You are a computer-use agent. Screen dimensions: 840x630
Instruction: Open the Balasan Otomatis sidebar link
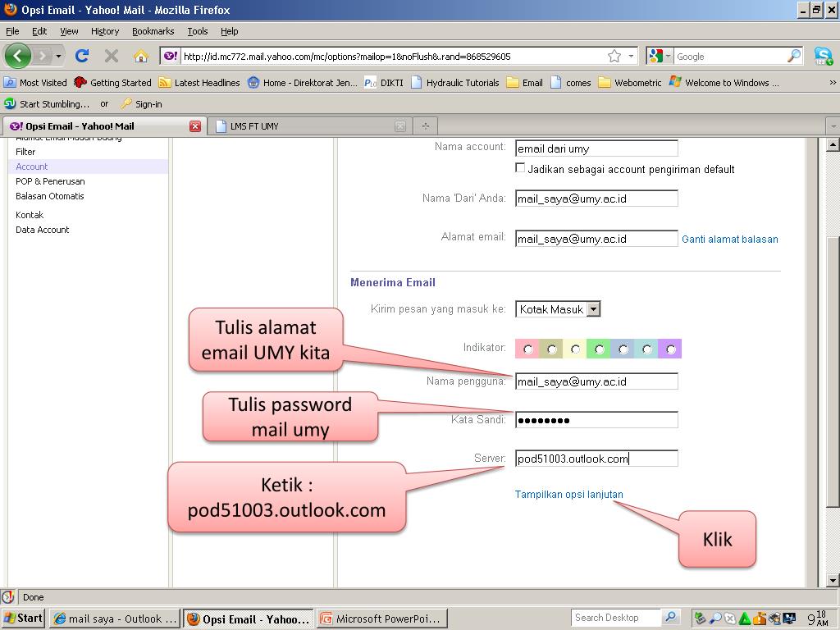click(x=50, y=196)
